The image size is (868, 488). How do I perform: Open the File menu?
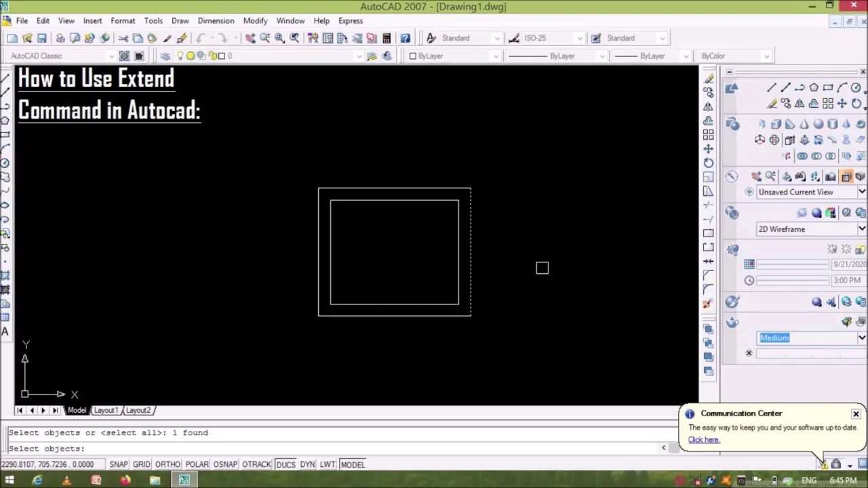tap(22, 20)
